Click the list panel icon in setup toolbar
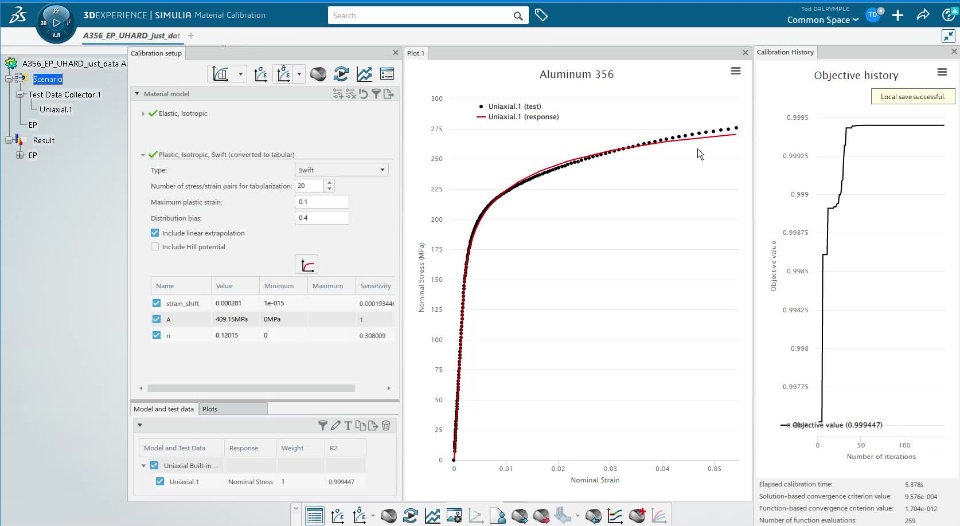The width and height of the screenshot is (960, 526). [387, 74]
